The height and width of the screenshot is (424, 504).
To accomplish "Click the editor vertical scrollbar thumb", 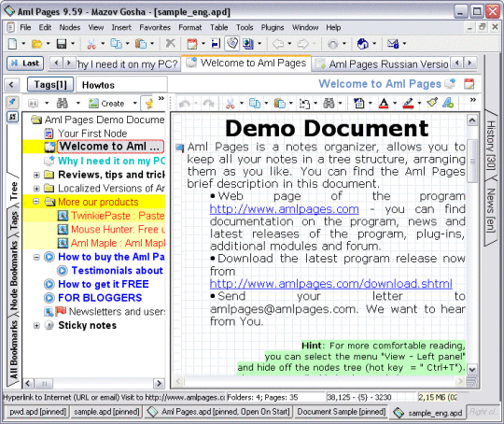I will [472, 161].
